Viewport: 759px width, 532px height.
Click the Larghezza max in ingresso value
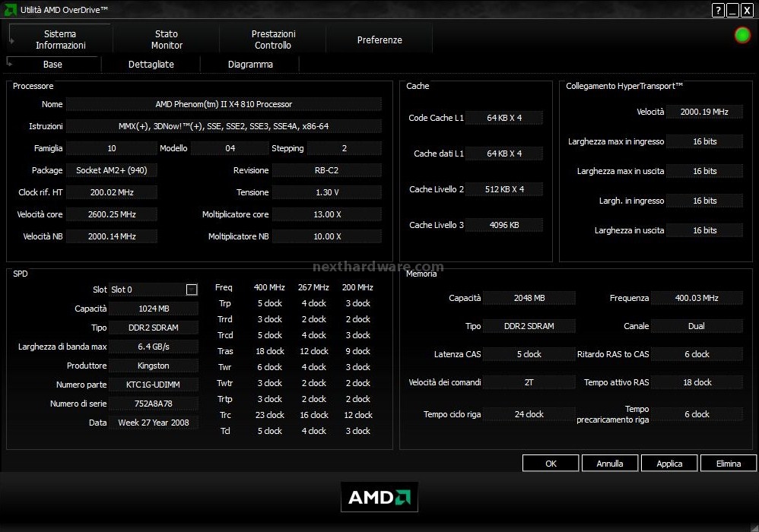coord(704,141)
